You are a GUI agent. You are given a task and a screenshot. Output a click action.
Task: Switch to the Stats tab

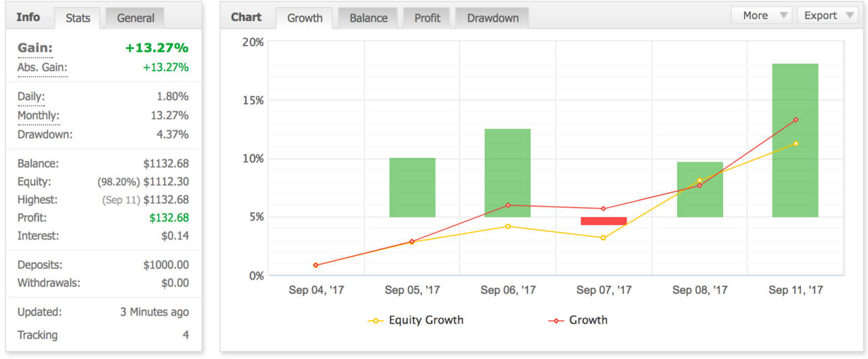(x=78, y=18)
